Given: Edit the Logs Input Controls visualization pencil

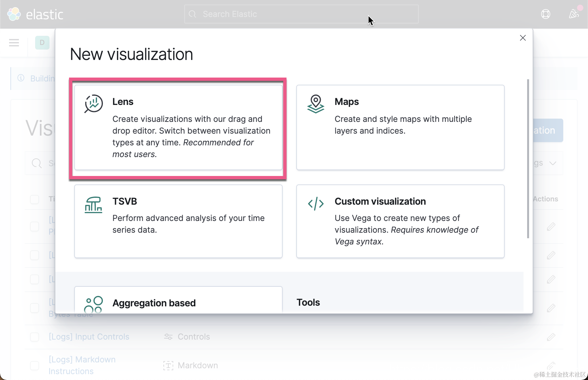Looking at the screenshot, I should (551, 337).
